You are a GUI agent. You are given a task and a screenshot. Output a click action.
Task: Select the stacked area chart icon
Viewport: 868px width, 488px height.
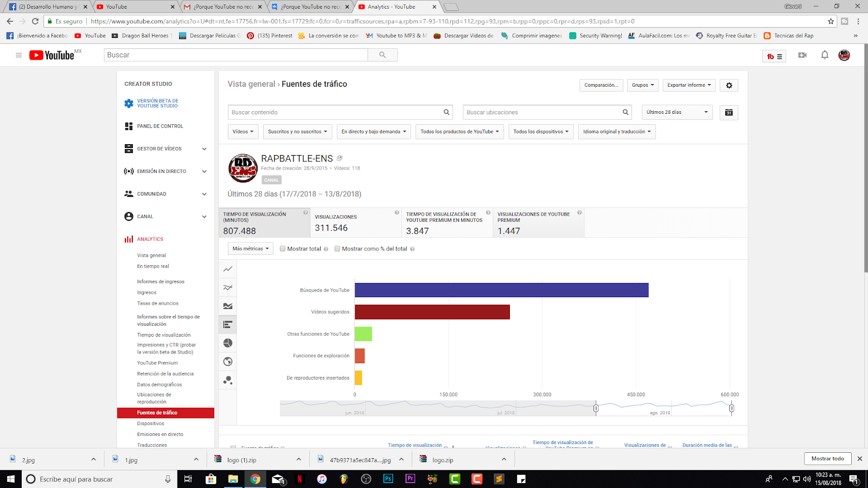click(228, 306)
